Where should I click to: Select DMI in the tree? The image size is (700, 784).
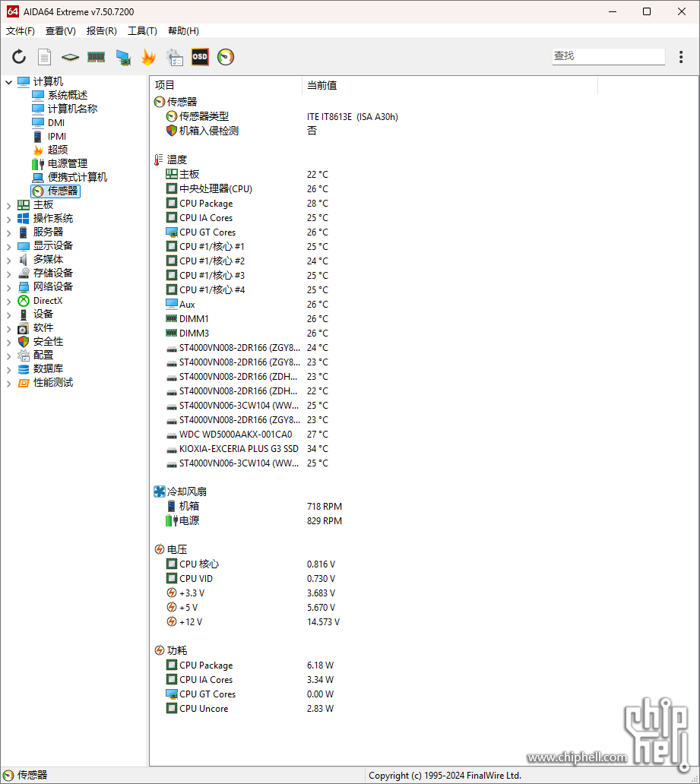coord(56,122)
